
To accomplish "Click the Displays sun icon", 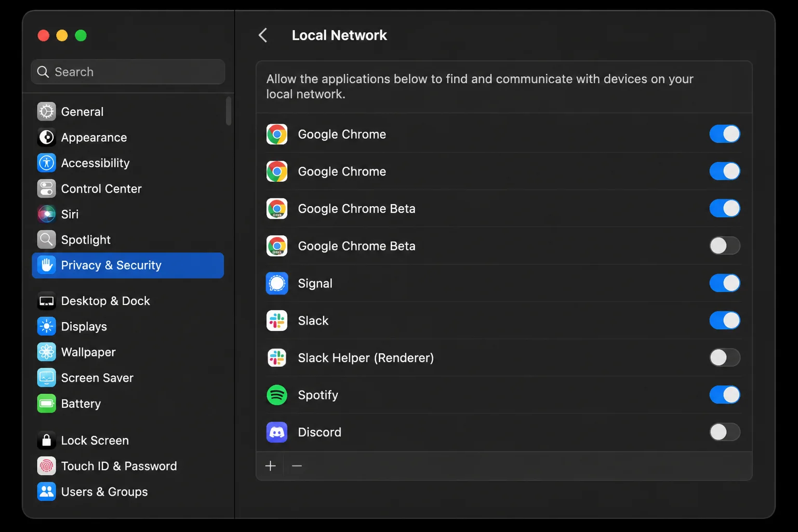I will 46,326.
